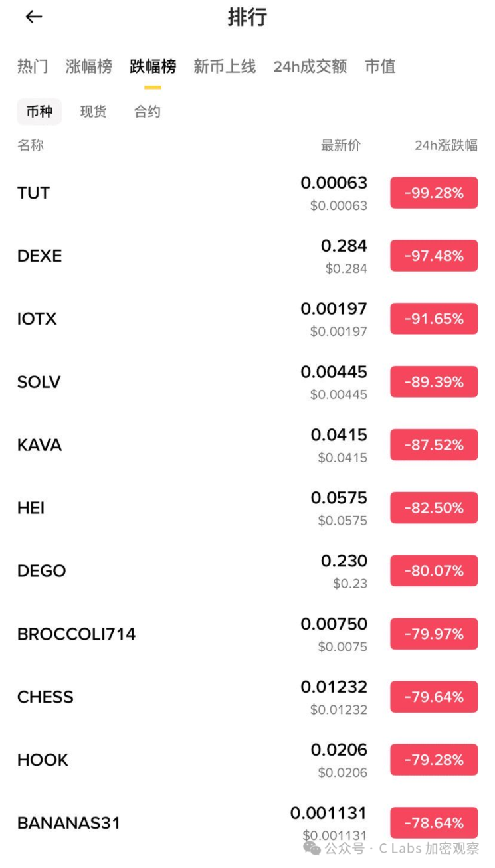Sort by 最新价 column header
The image size is (495, 868).
tap(341, 145)
